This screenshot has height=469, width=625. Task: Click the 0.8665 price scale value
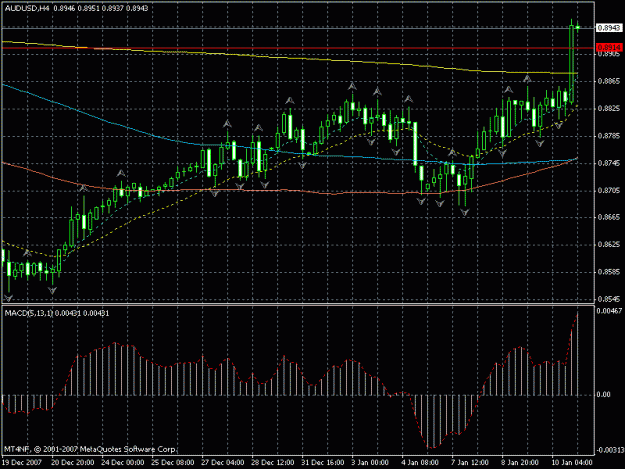[x=609, y=217]
